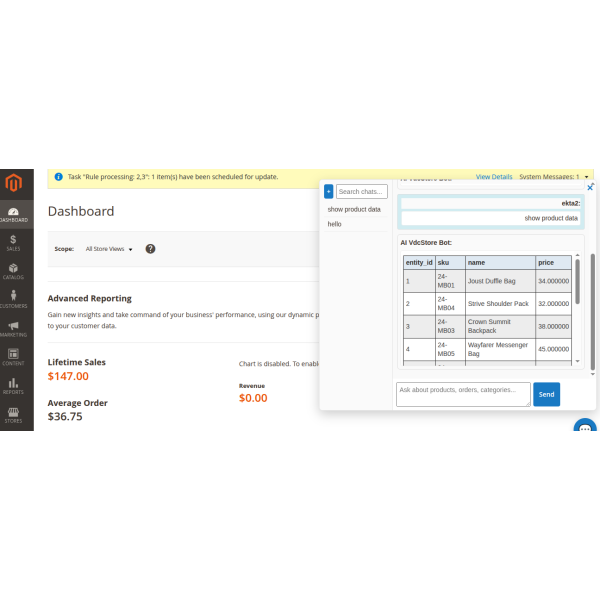Open the Content menu icon
This screenshot has height=600, width=600.
coord(13,356)
